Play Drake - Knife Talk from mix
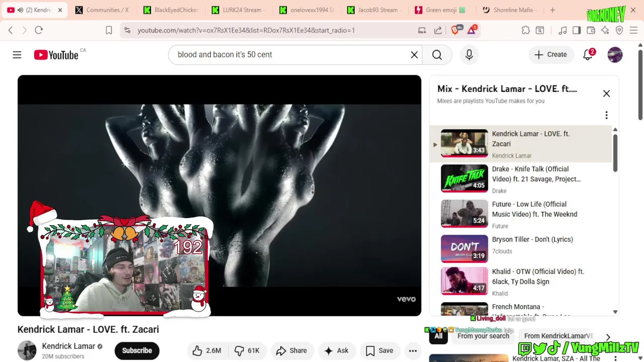This screenshot has height=362, width=644. point(521,179)
